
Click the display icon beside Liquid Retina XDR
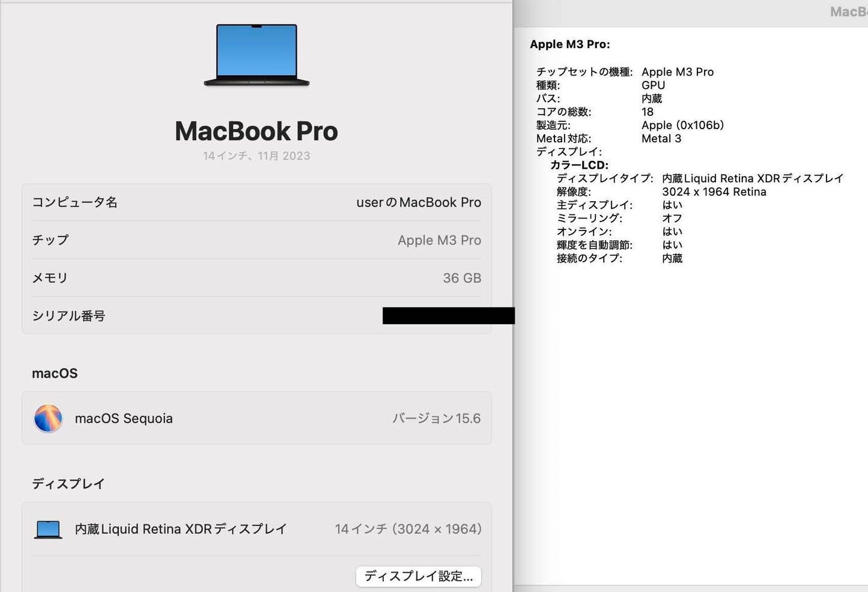[47, 529]
